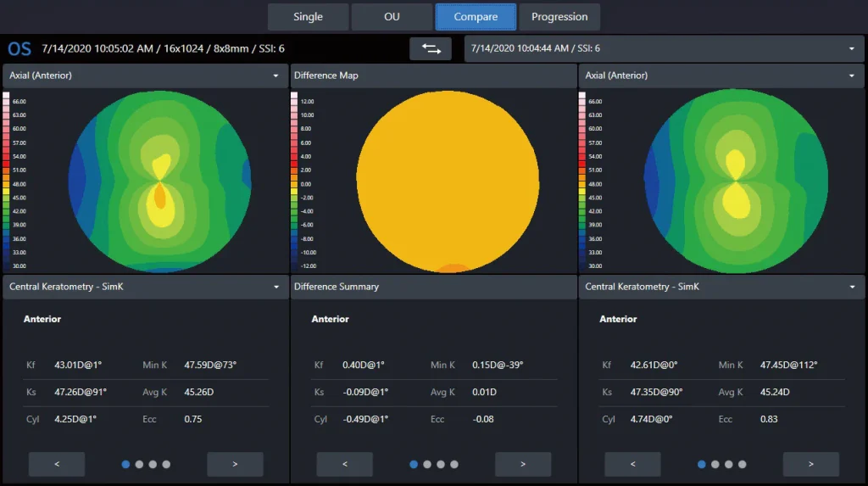Go to next page in right keratometry panel
The width and height of the screenshot is (868, 486).
click(811, 464)
